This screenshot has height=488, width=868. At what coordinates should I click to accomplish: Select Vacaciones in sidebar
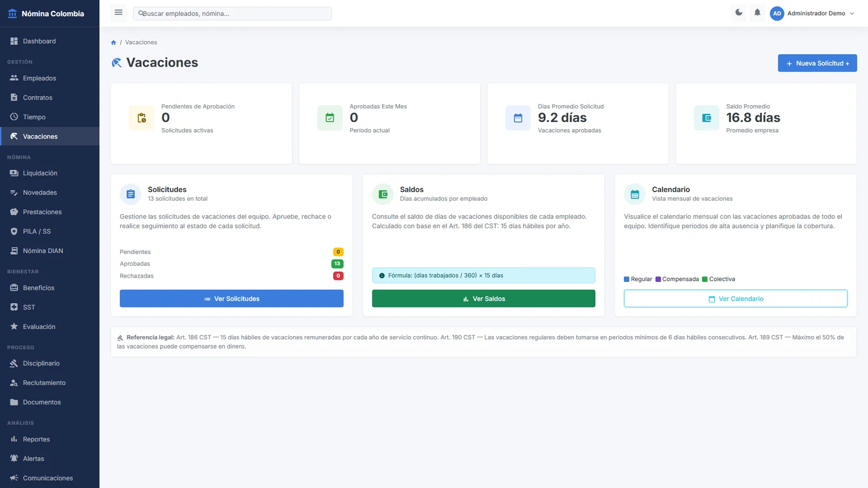tap(50, 137)
